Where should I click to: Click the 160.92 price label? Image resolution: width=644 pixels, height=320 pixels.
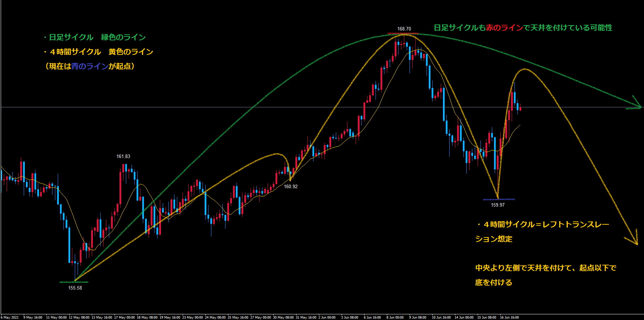(x=290, y=186)
